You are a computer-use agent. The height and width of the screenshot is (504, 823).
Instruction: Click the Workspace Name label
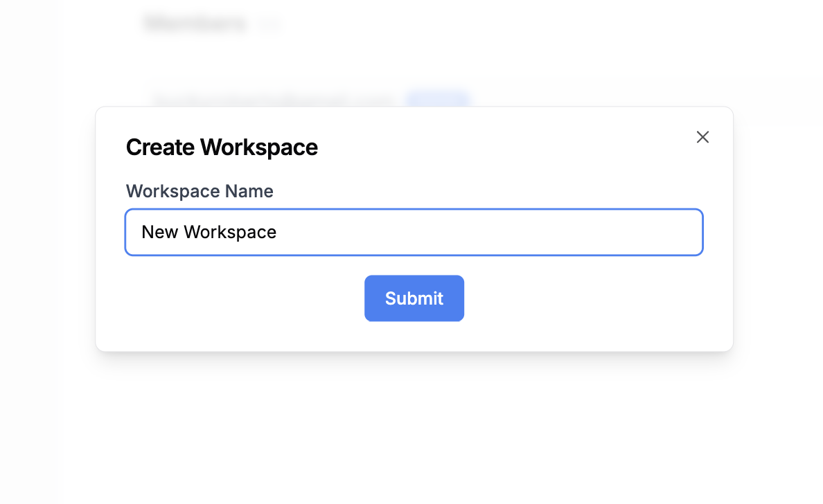pyautogui.click(x=199, y=191)
